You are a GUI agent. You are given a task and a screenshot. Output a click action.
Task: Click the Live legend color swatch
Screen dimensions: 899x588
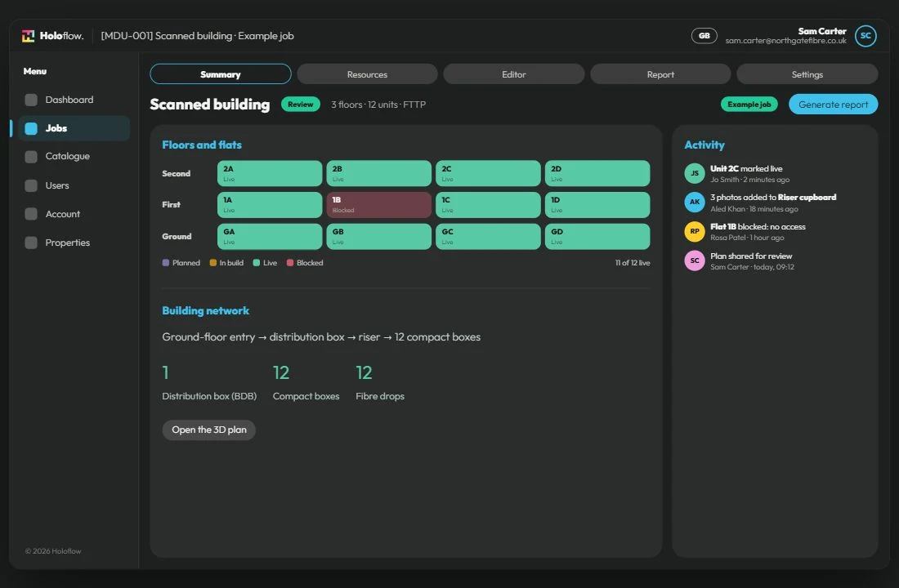coord(257,262)
